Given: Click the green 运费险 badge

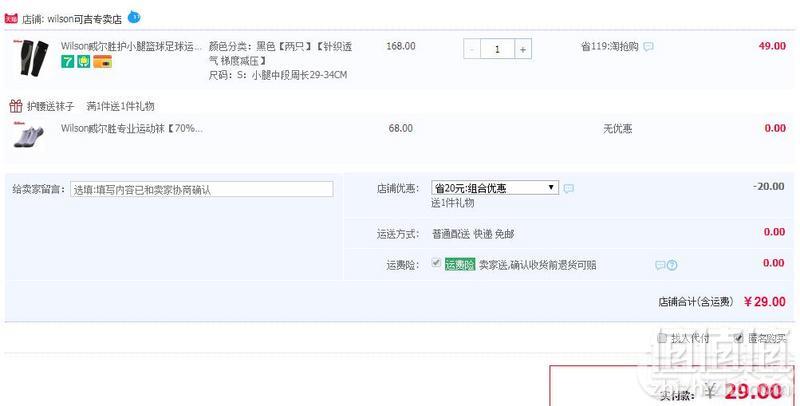Looking at the screenshot, I should pyautogui.click(x=460, y=264).
